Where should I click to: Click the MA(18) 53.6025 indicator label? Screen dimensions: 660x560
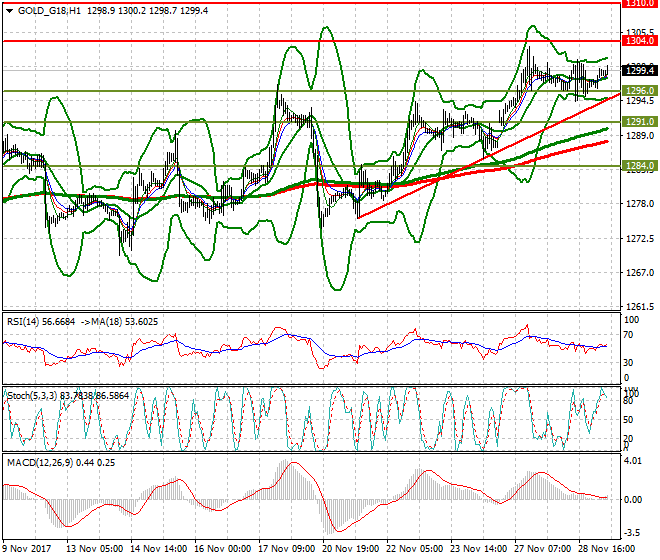(x=125, y=322)
